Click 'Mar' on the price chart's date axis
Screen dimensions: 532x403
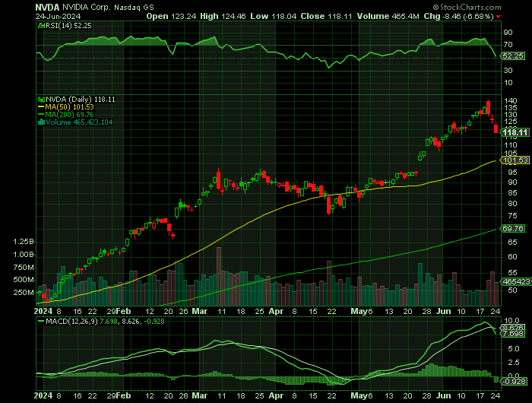pos(199,311)
